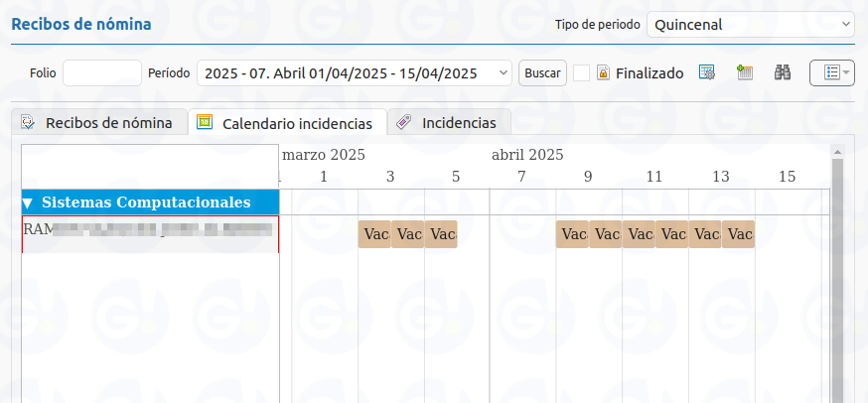Open the list options menu button
868x403 pixels.
coord(832,72)
